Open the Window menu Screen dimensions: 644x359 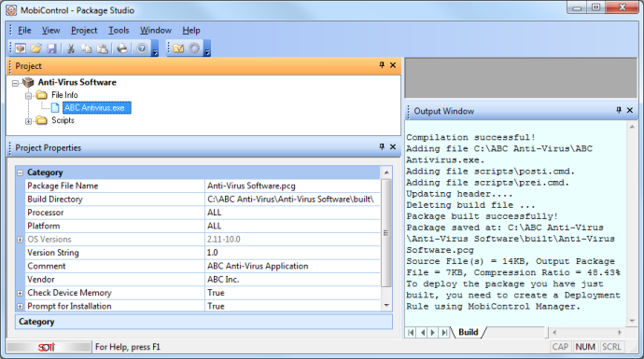156,31
